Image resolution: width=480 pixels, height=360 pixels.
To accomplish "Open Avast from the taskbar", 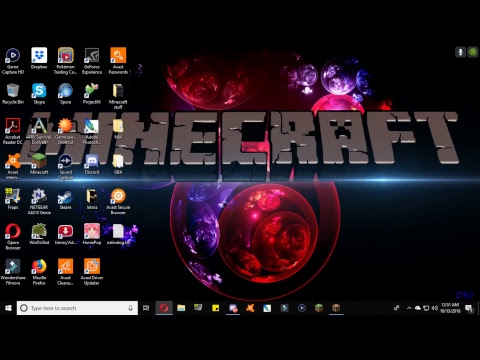I will pyautogui.click(x=250, y=308).
